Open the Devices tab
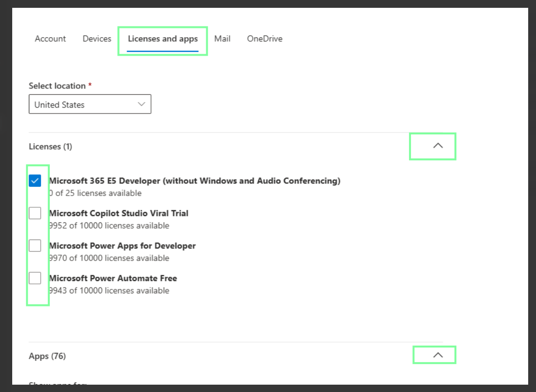This screenshot has height=392, width=536. [97, 39]
